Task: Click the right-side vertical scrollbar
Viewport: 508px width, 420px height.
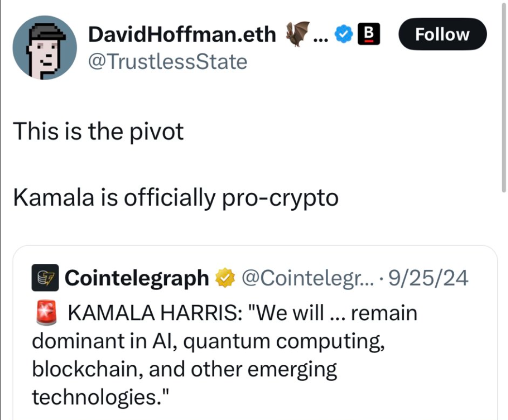Action: (504, 97)
